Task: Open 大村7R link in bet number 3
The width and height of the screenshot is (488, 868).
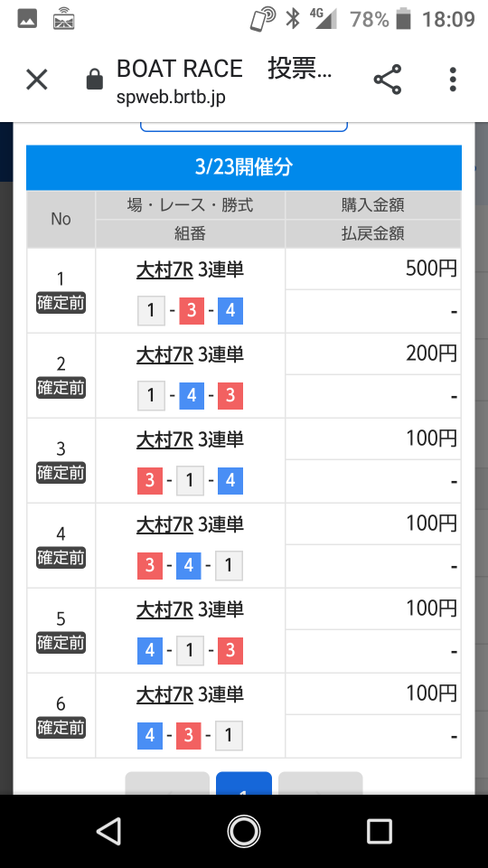Action: [x=164, y=439]
